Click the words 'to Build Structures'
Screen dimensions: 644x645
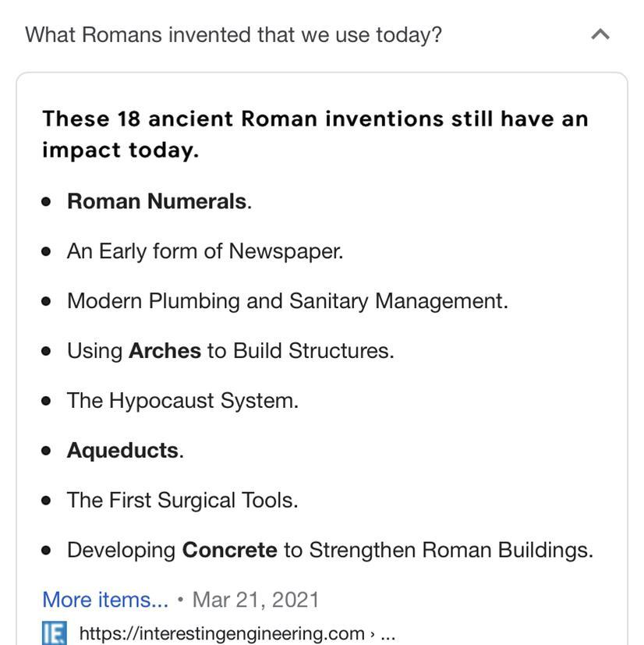coord(301,351)
